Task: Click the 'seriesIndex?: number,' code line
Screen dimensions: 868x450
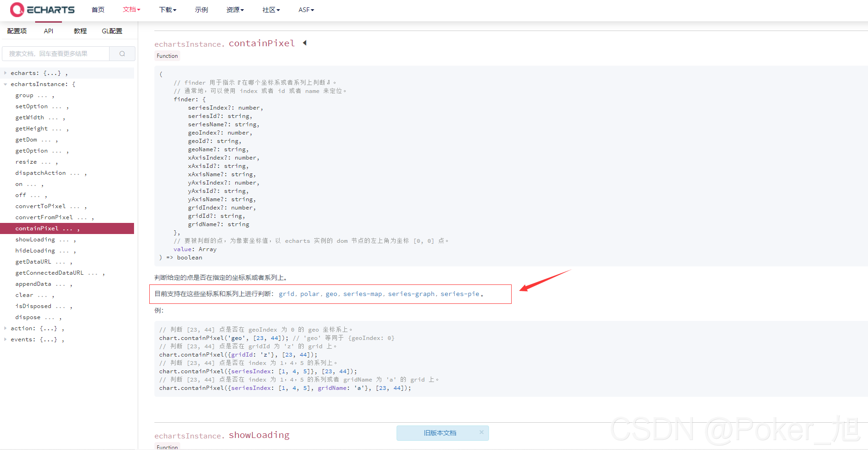Action: 226,108
